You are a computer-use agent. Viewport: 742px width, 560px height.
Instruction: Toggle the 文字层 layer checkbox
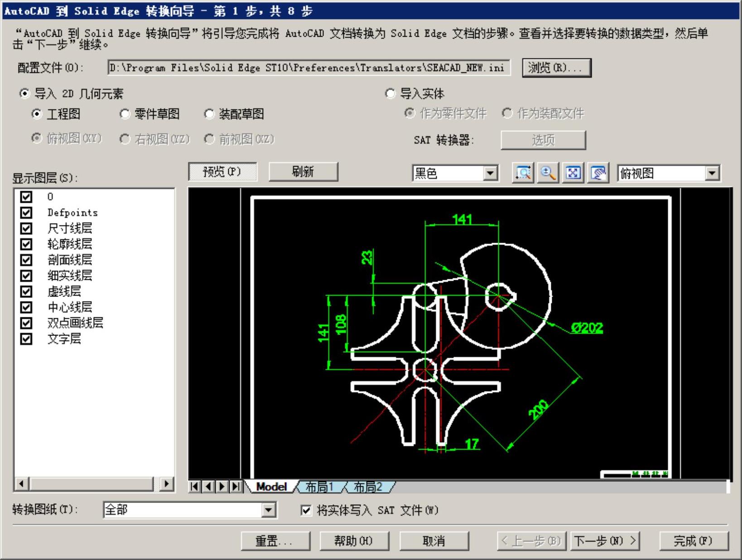(26, 339)
